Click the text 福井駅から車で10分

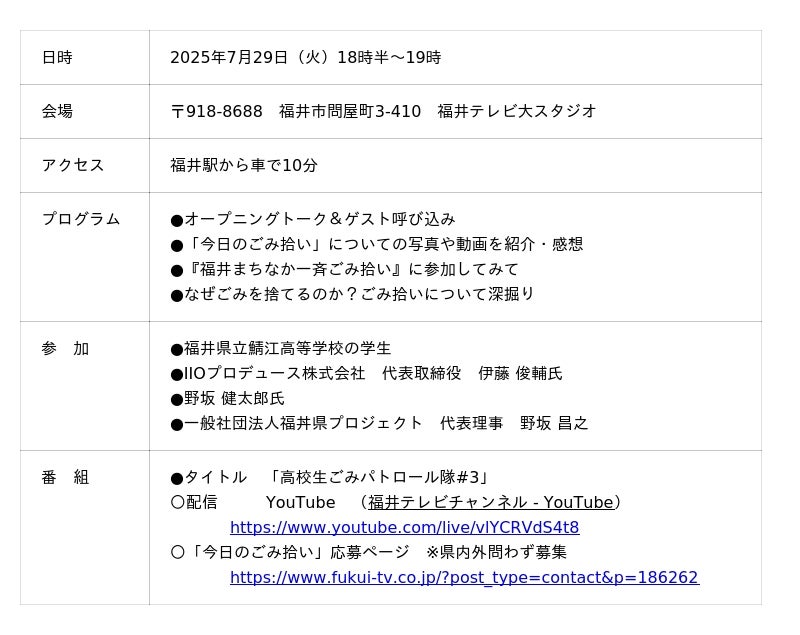244,165
